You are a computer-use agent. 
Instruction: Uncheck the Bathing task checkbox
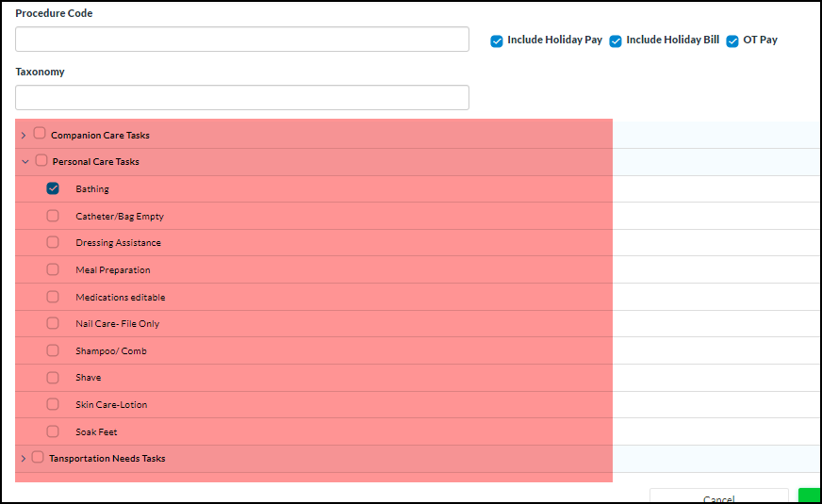click(x=53, y=188)
